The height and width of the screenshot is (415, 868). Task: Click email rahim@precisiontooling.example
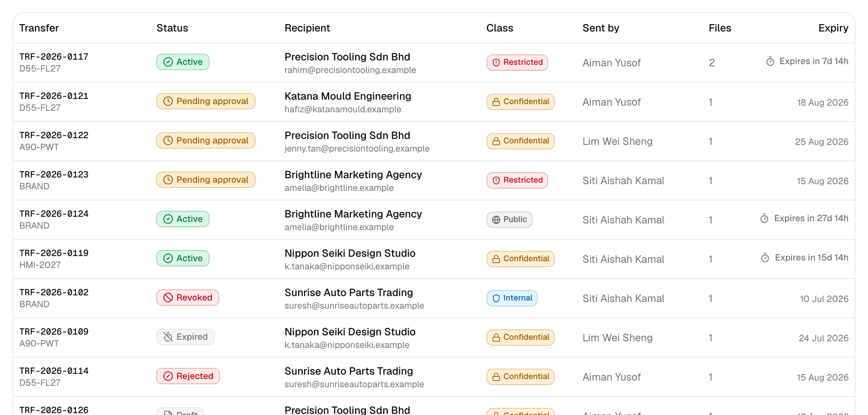pyautogui.click(x=350, y=70)
